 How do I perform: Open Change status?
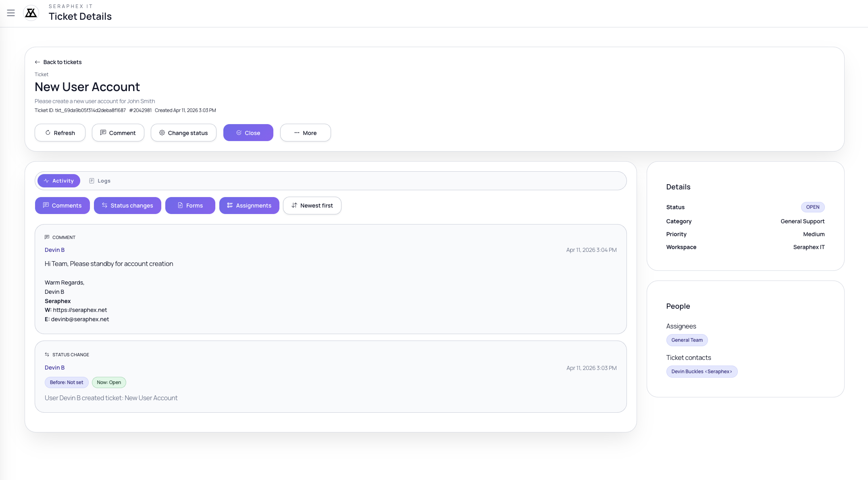[x=183, y=133]
